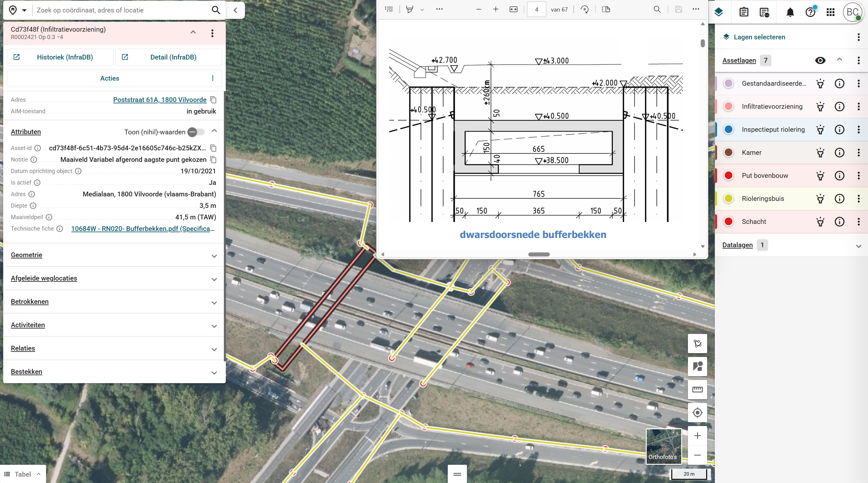Toggle the Toon (nihil)-waarden switch
Viewport: 868px width, 483px height.
(196, 132)
